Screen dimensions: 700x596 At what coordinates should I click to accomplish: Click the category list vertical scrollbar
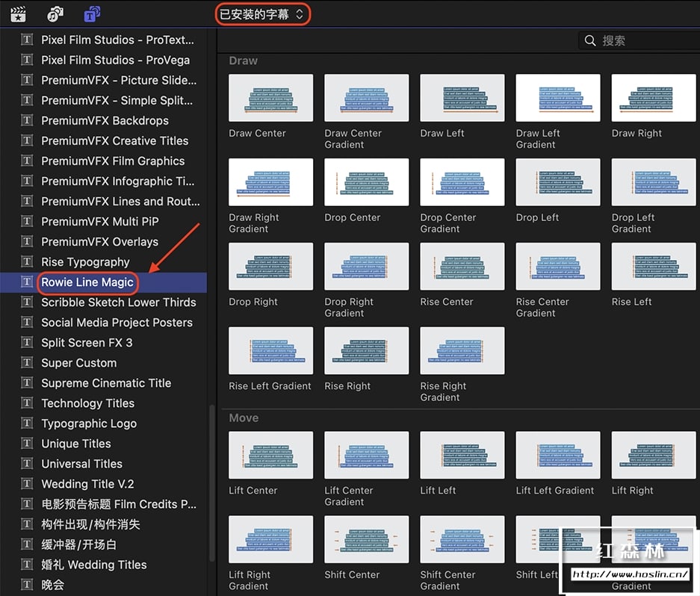tap(212, 483)
